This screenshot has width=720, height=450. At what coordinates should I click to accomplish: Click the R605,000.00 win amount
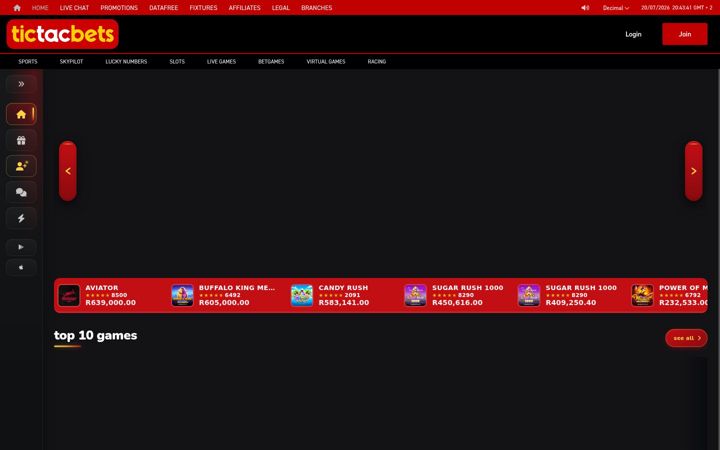tap(224, 303)
